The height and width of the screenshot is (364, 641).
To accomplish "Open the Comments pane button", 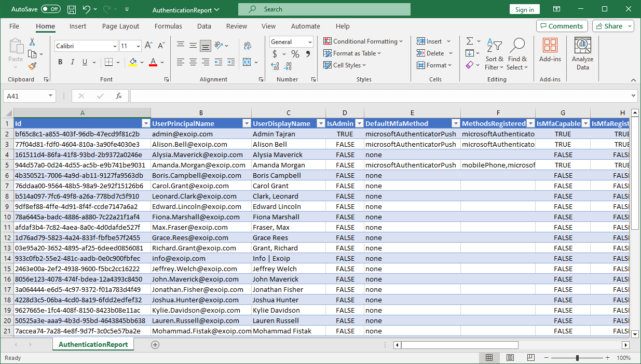I will [562, 26].
